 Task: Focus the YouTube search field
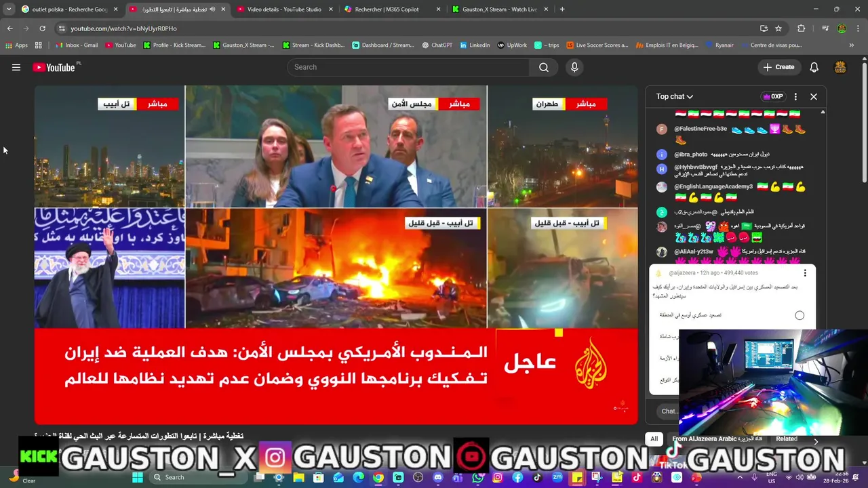[408, 67]
